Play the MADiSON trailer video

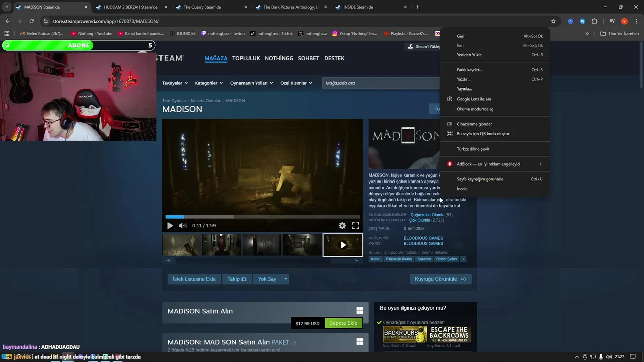click(170, 226)
